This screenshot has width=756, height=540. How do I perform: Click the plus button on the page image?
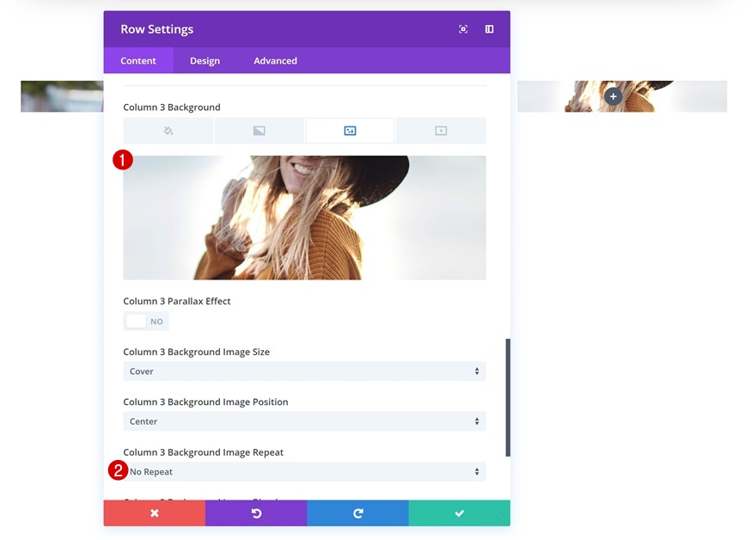click(613, 96)
